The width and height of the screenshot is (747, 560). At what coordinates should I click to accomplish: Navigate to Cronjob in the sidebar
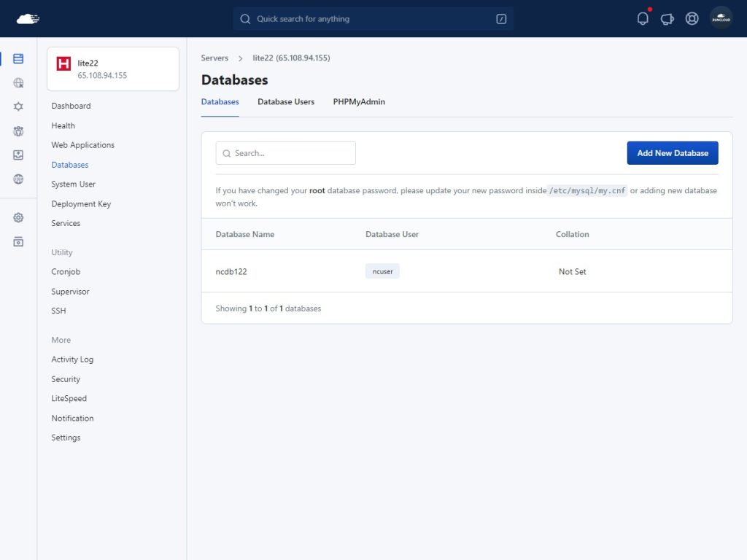66,272
